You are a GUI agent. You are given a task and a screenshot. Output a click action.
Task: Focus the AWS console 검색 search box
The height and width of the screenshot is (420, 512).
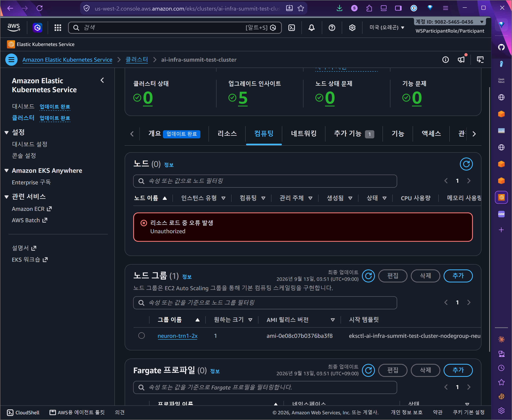[x=175, y=28]
